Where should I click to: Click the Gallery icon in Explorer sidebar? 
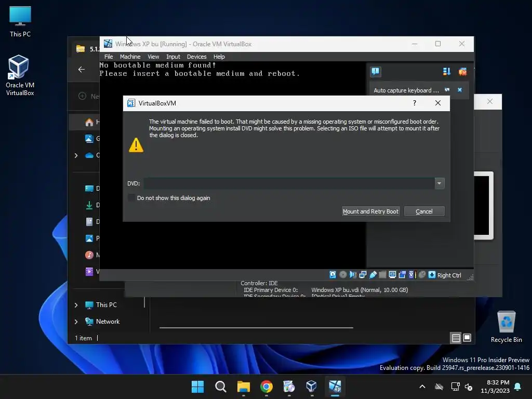point(89,138)
